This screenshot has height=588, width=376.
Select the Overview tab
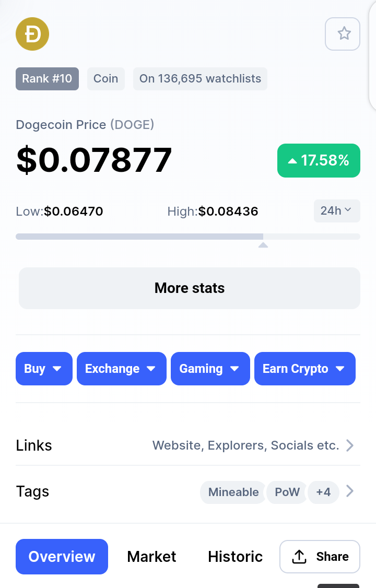coord(62,557)
